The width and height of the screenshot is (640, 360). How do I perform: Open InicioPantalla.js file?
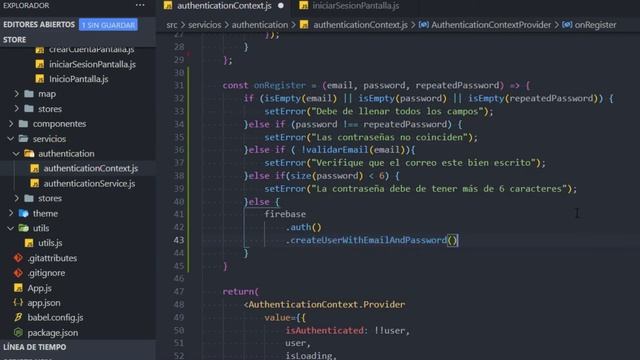78,79
